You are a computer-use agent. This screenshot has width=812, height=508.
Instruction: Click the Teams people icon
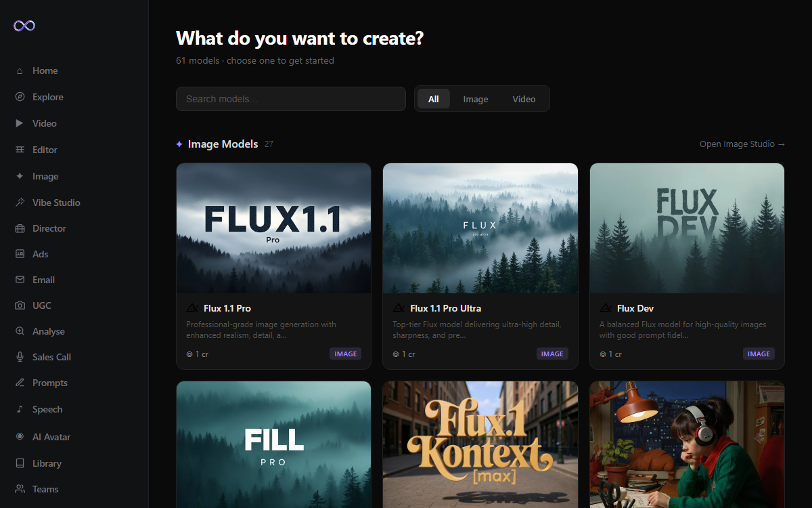click(20, 489)
